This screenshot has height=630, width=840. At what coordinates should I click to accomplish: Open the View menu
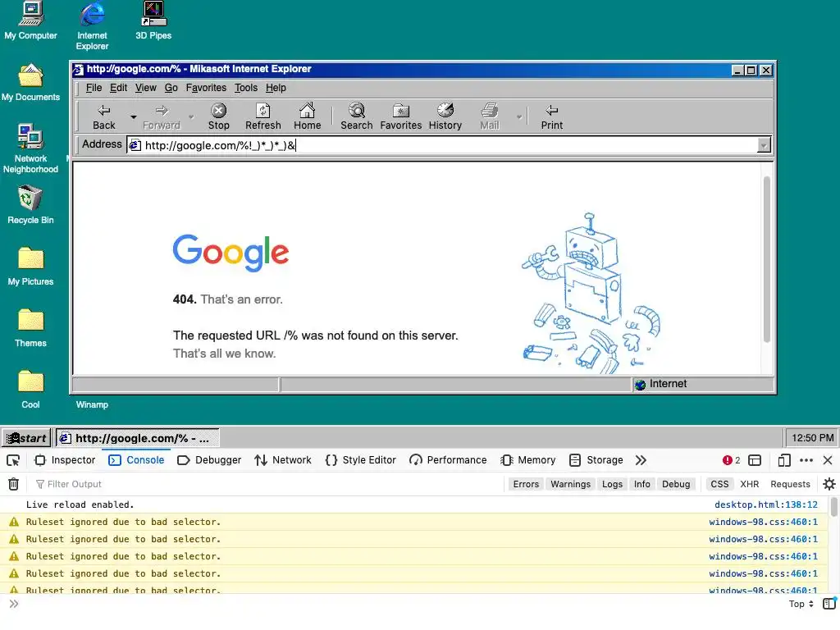146,88
